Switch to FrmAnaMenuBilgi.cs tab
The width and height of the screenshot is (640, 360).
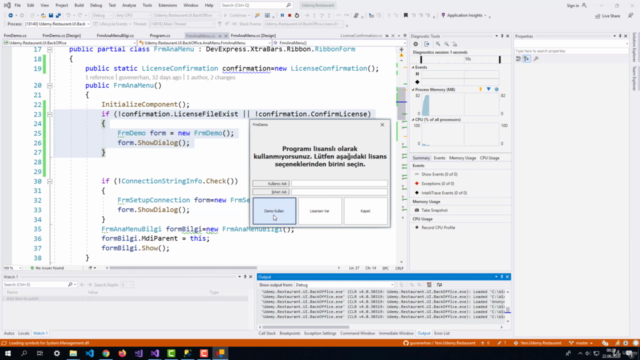(115, 36)
